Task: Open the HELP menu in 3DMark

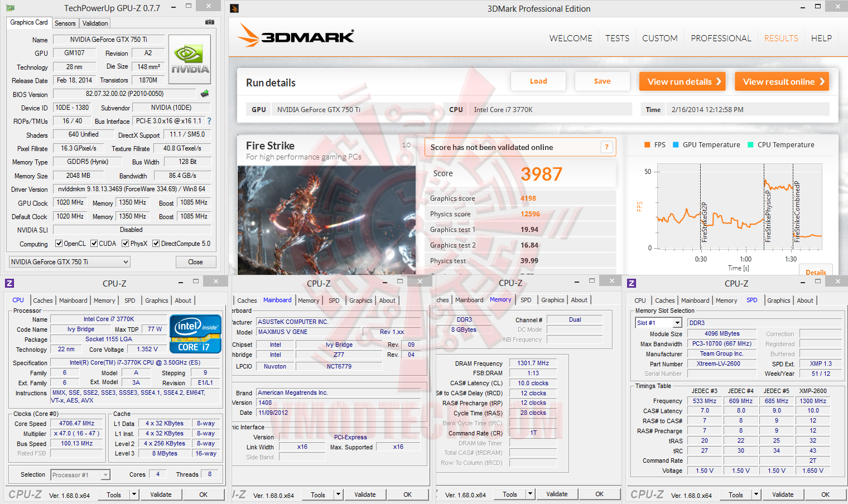Action: click(x=821, y=38)
